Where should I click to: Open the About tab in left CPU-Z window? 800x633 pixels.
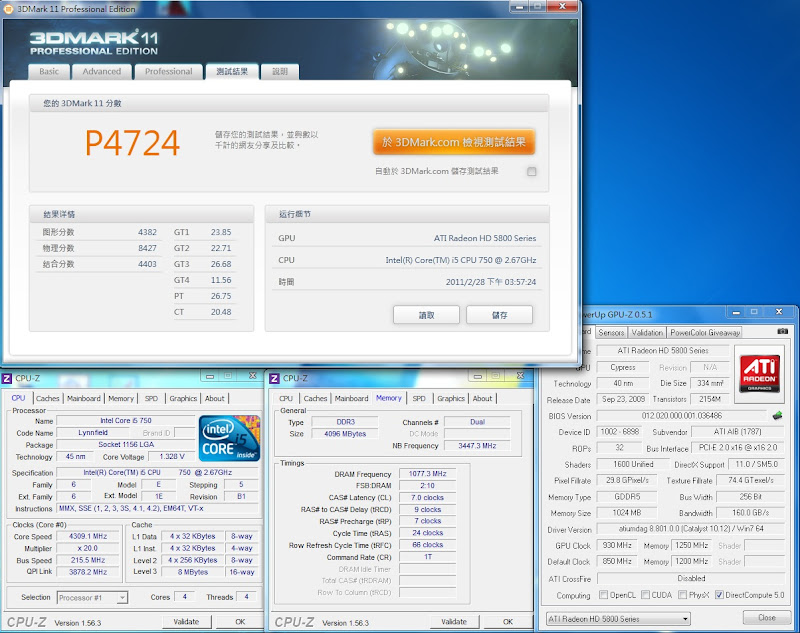tap(215, 398)
